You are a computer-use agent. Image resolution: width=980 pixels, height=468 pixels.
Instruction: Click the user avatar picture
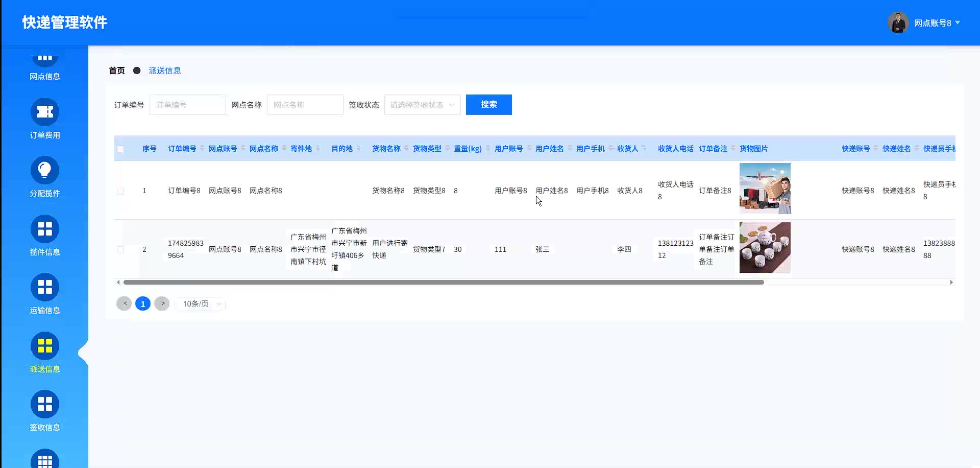tap(898, 23)
